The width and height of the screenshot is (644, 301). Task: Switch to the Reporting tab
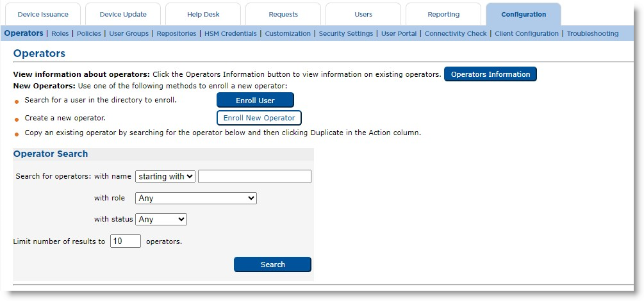[443, 14]
